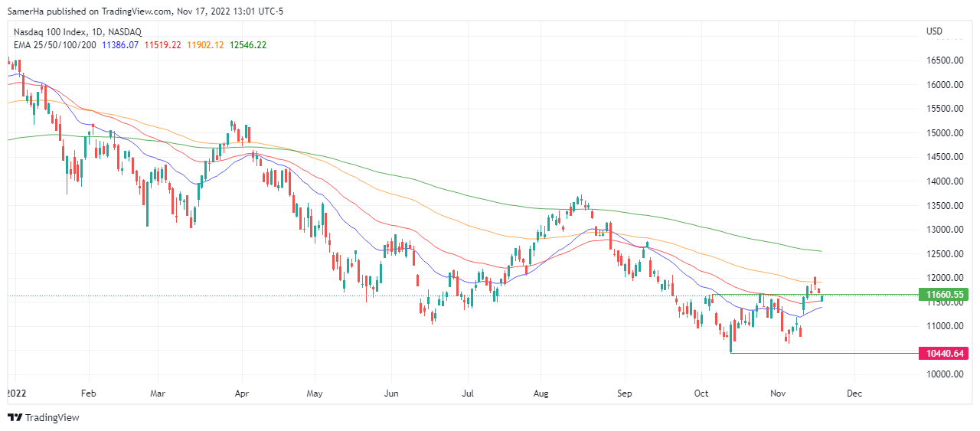The image size is (980, 431).
Task: Click the green EMA value 12546.22
Action: coord(247,45)
